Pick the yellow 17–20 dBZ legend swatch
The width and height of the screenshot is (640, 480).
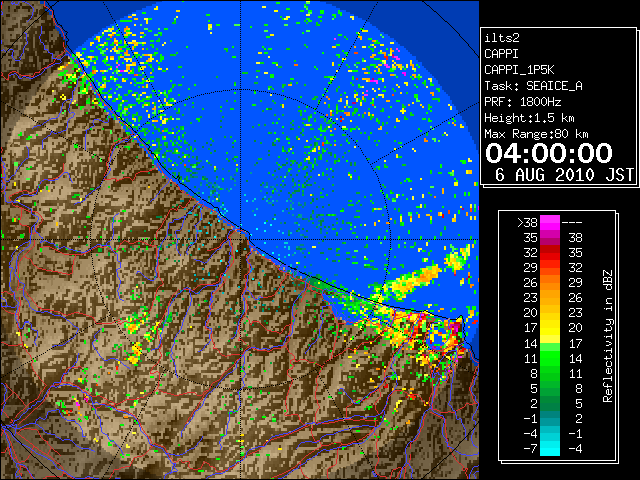point(550,328)
